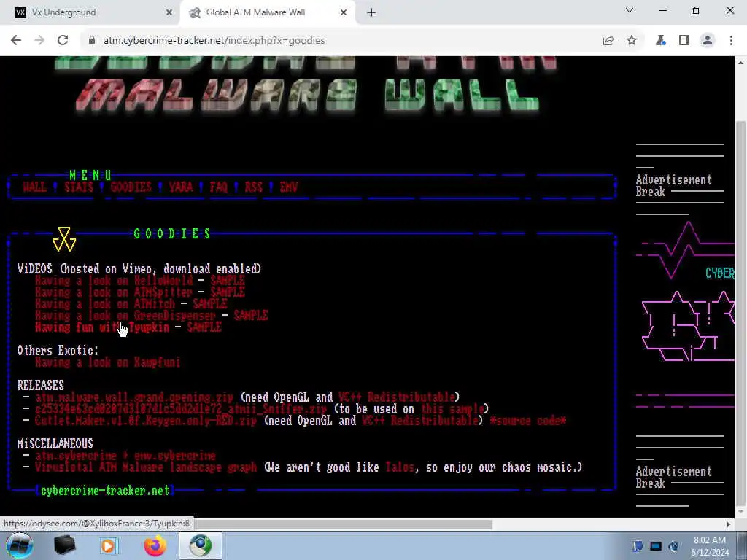The image size is (747, 560).
Task: Open atm.cybercrime + emv.cybercrime link
Action: point(125,456)
